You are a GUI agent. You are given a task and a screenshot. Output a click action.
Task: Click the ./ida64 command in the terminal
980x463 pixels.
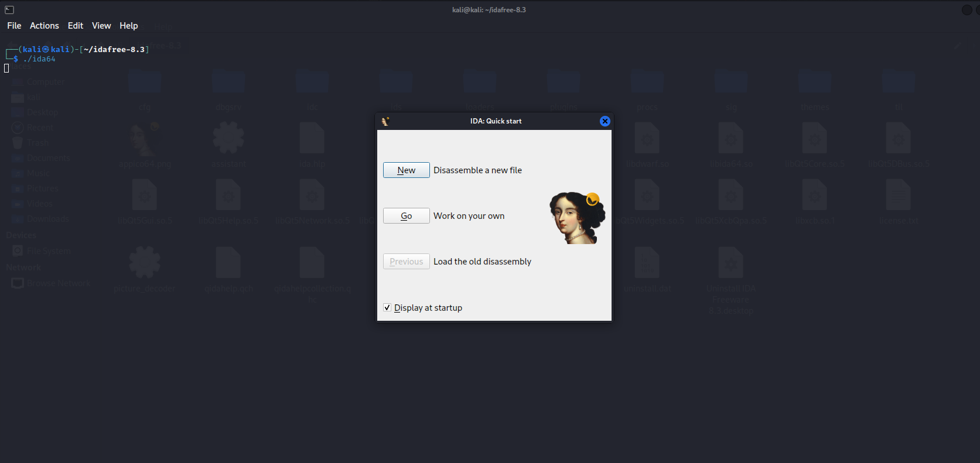(39, 59)
